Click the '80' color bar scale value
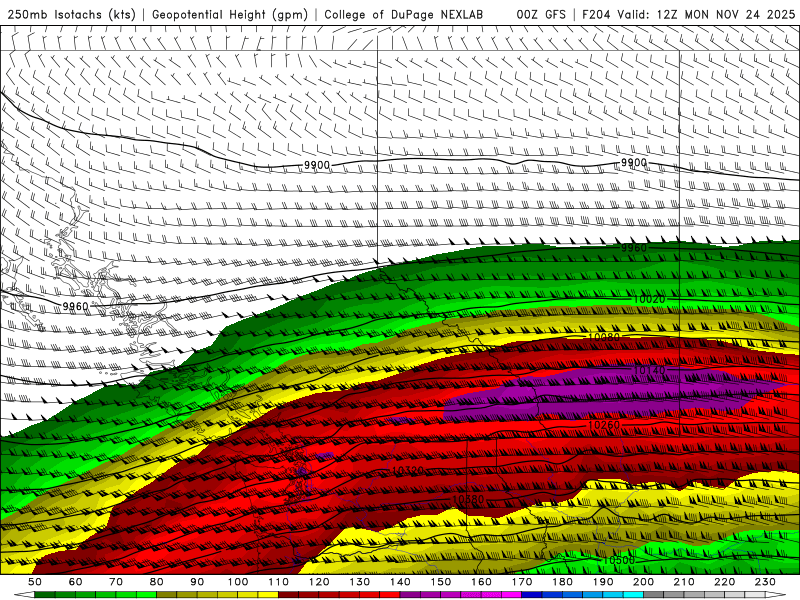 pos(157,582)
